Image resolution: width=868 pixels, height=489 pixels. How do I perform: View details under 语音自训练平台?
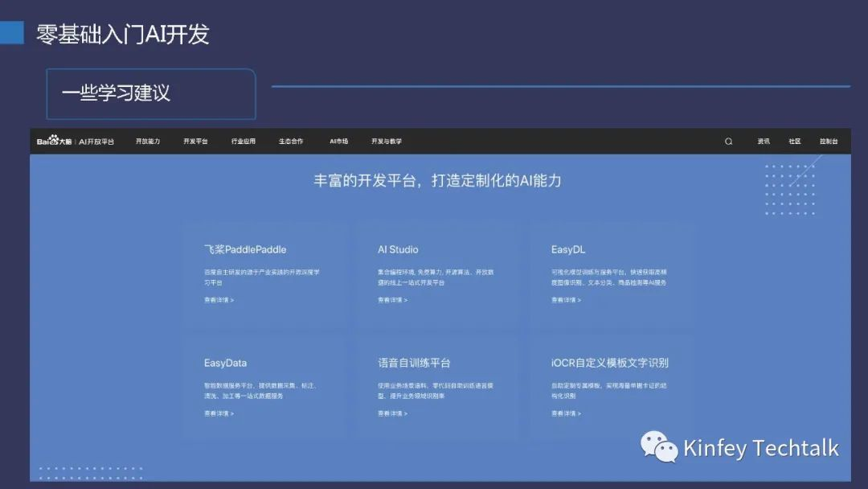click(x=392, y=413)
